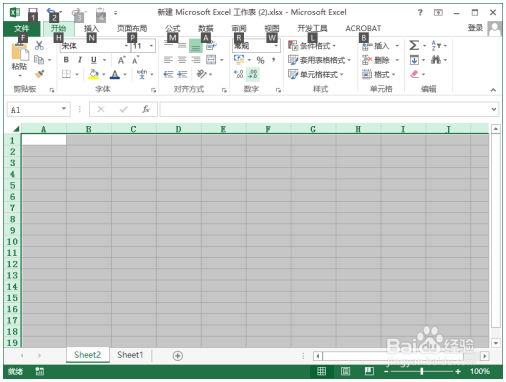Click the Borders icon
The image size is (506, 382).
pyautogui.click(x=66, y=74)
